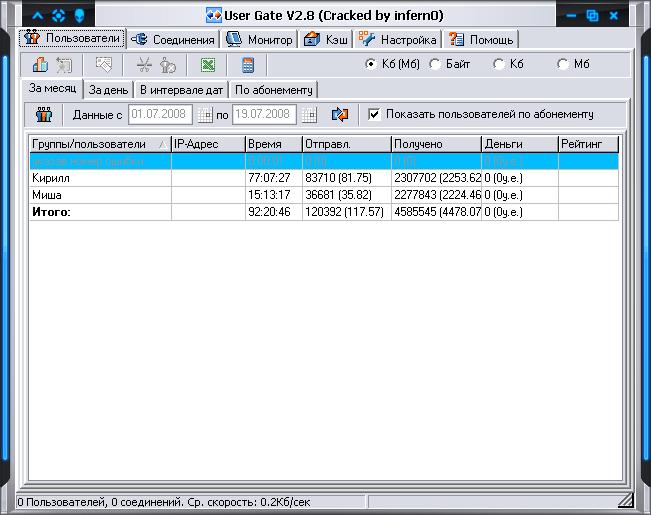Viewport: 651px width, 515px height.
Task: Click the grayed transfer icon beside the chart
Action: click(x=64, y=65)
